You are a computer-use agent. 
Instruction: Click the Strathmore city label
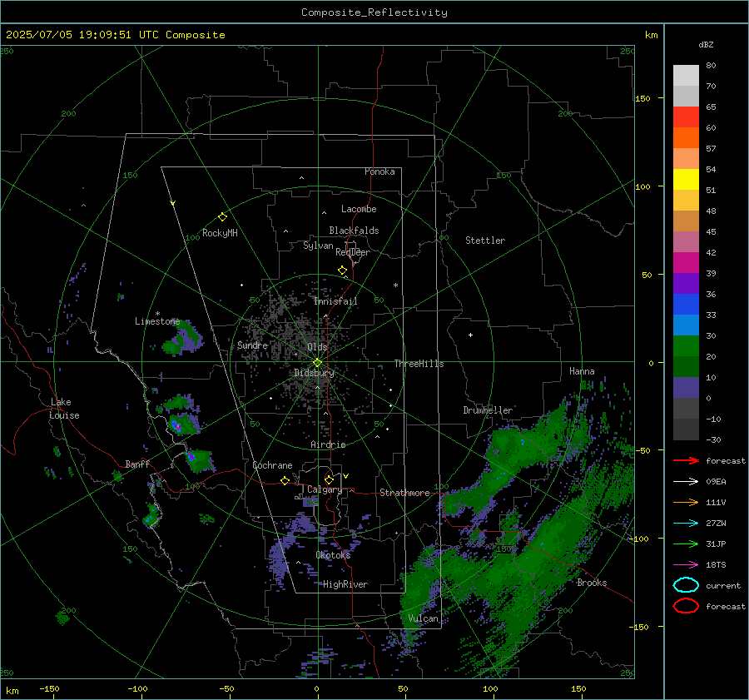[x=404, y=493]
